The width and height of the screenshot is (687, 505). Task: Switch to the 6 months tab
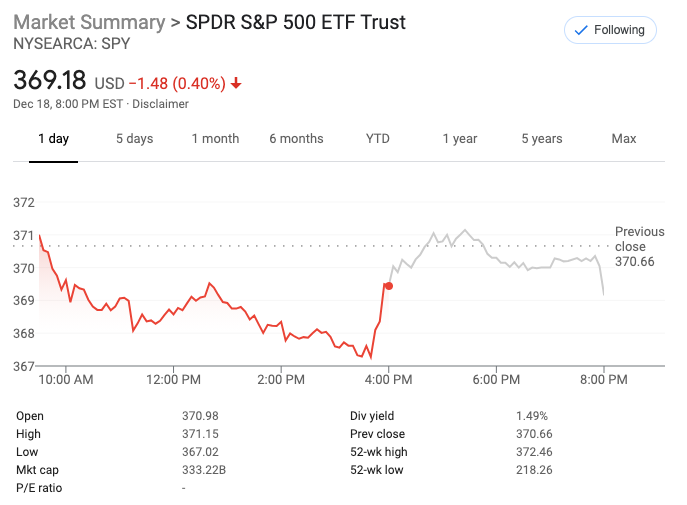[296, 139]
